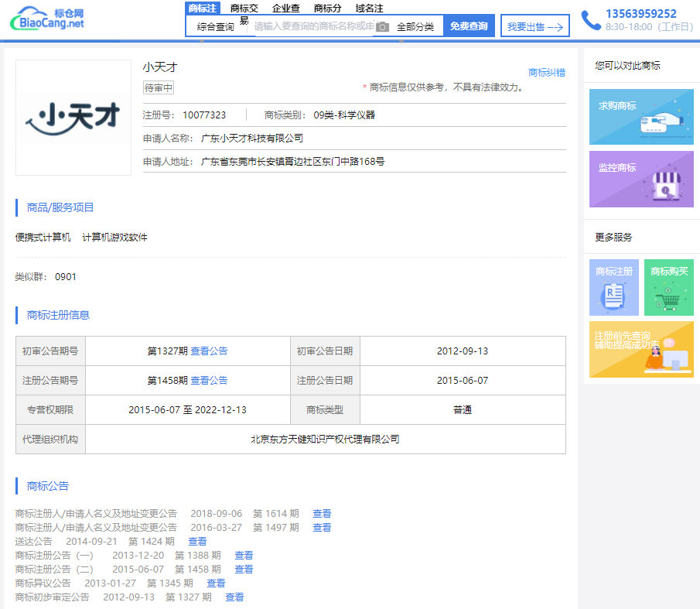The height and width of the screenshot is (609, 700).
Task: Click 查看 for 送达公告 2014-09-21
Action: click(197, 541)
